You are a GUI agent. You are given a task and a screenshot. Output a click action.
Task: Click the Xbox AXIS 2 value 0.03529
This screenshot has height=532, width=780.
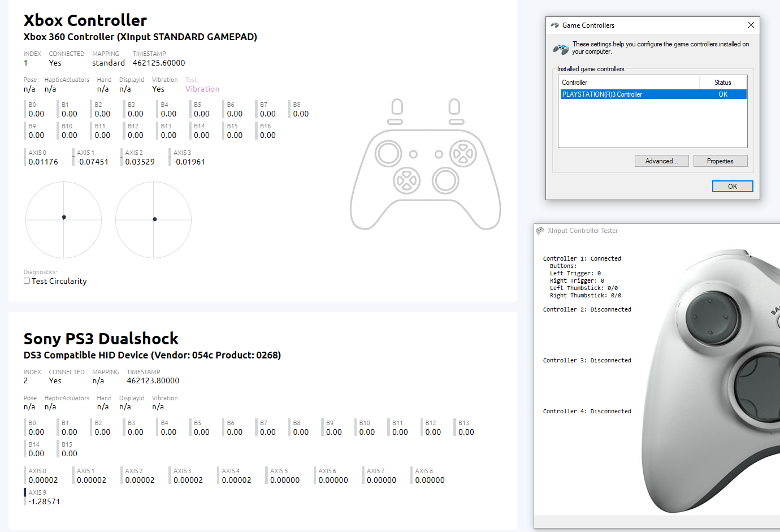[x=140, y=162]
